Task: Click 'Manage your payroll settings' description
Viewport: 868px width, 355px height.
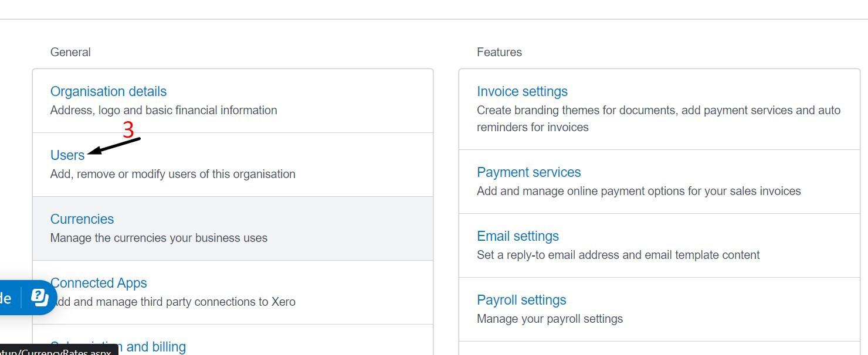Action: tap(550, 319)
